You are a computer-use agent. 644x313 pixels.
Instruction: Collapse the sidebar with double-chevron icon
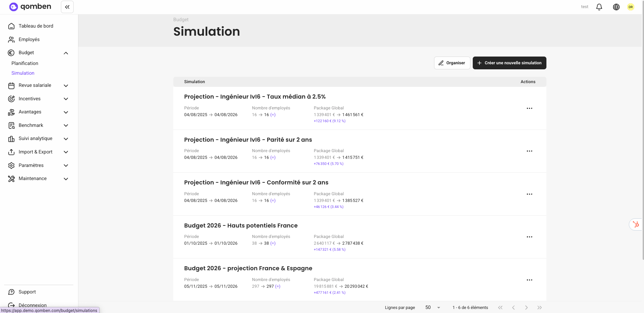click(67, 7)
